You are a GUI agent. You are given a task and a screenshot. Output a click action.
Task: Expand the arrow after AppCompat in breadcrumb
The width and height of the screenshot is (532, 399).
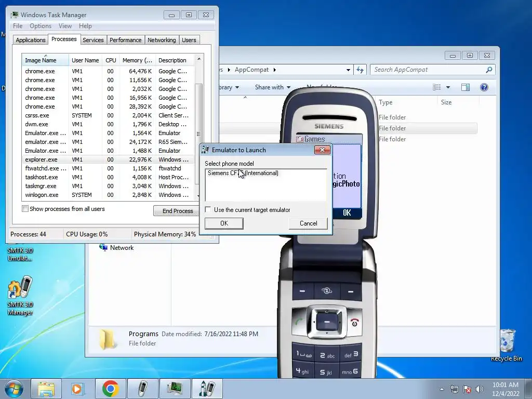point(274,70)
